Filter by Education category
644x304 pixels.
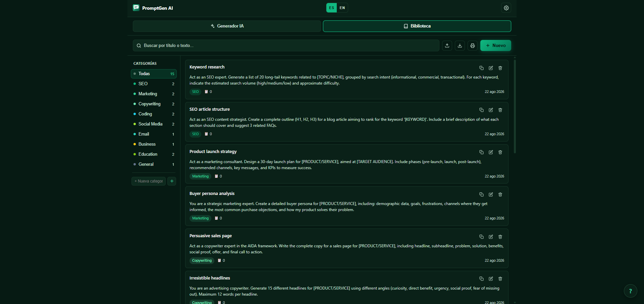pos(154,154)
